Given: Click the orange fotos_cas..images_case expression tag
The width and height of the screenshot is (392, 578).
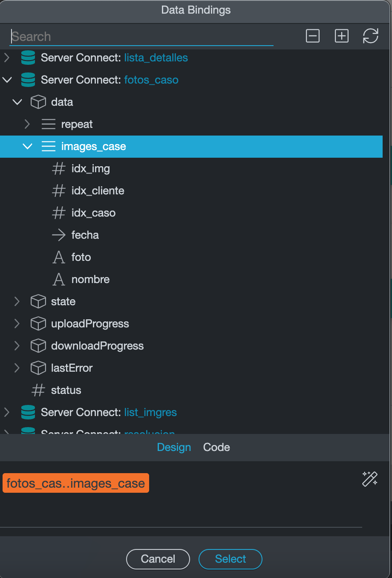Looking at the screenshot, I should point(76,483).
